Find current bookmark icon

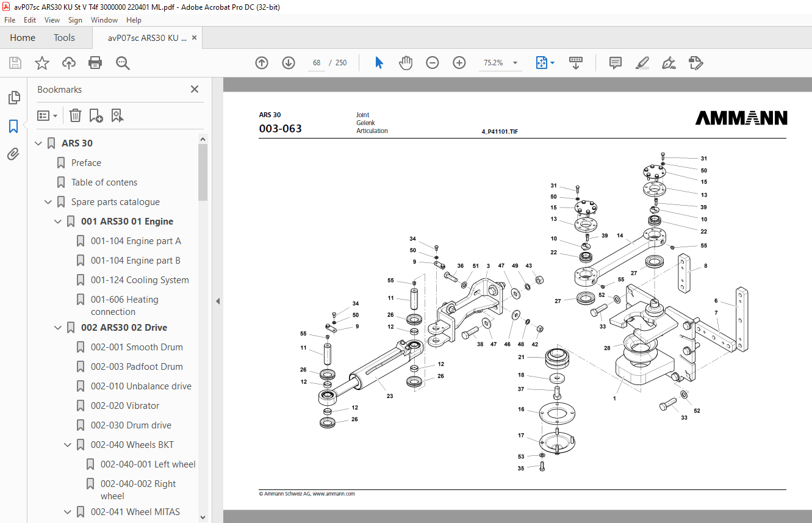pyautogui.click(x=117, y=115)
